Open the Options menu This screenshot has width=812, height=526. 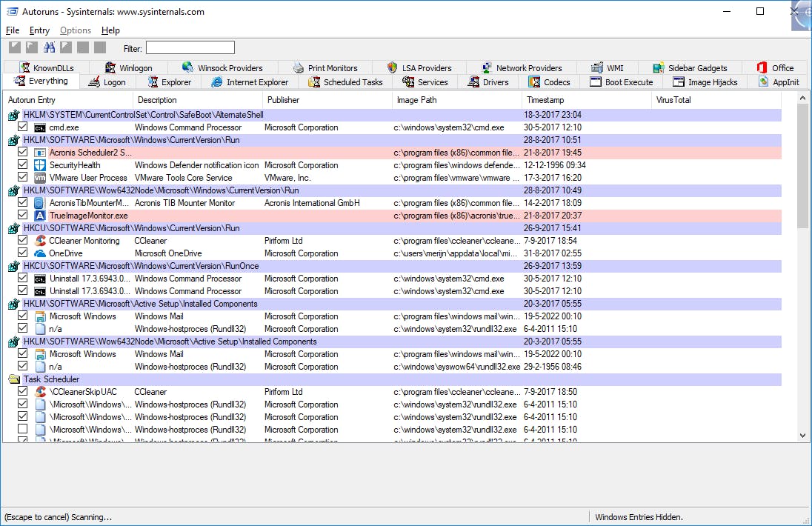tap(75, 30)
